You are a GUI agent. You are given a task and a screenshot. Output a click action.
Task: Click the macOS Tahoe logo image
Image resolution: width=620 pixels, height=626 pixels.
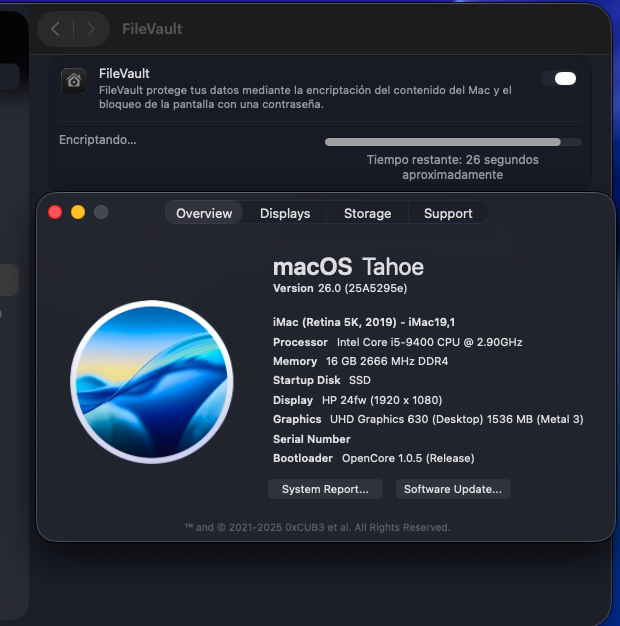[152, 382]
